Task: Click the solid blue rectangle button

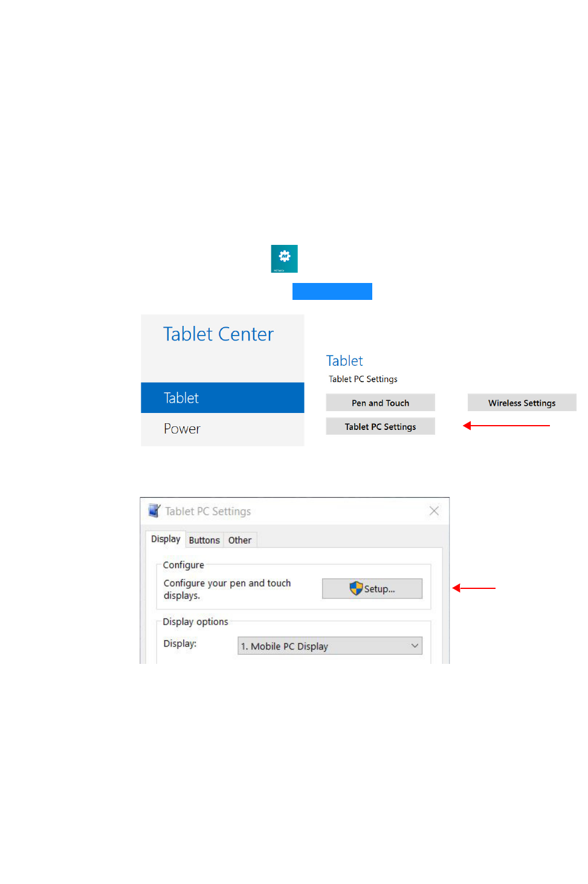Action: [x=332, y=291]
